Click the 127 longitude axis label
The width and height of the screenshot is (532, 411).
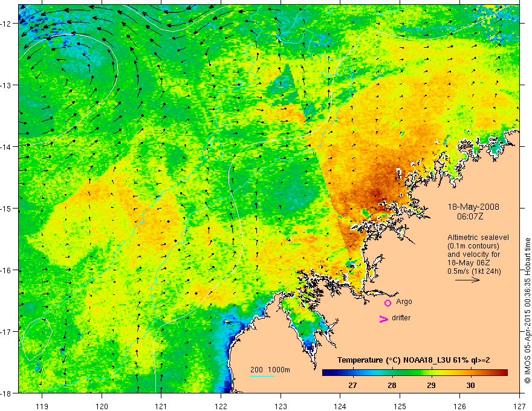point(519,406)
